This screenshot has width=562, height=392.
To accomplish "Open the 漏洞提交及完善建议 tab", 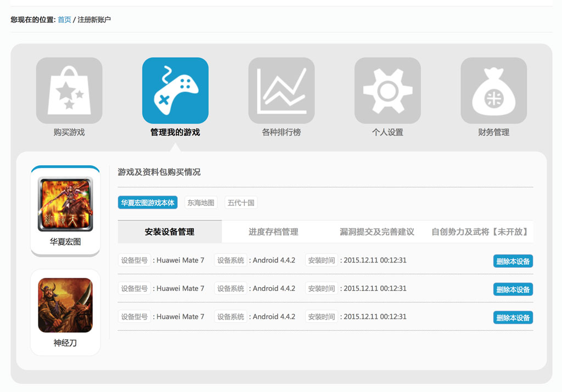I will [x=376, y=232].
